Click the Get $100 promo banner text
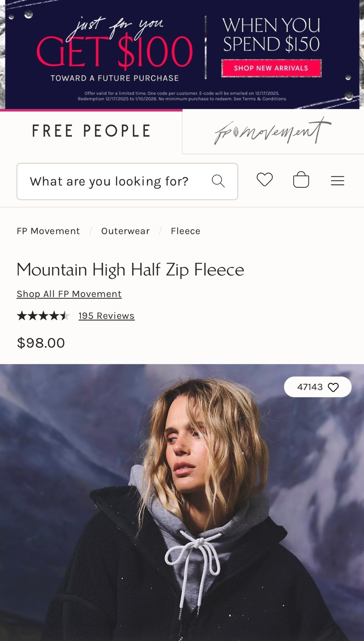Screen dimensions: 364x641 114,52
